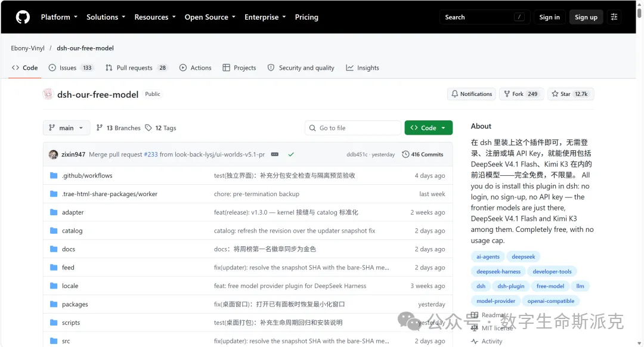This screenshot has width=644, height=347.
Task: Open the Security and quality tab
Action: point(301,68)
